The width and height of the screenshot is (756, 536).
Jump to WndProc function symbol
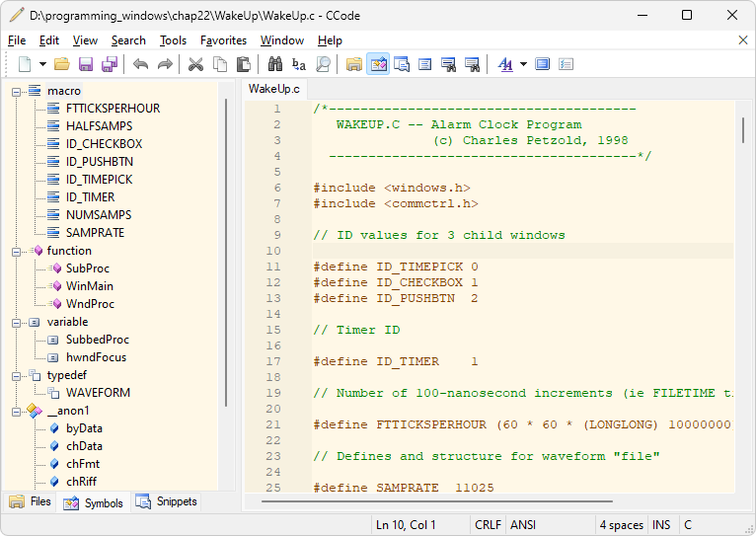click(x=90, y=304)
